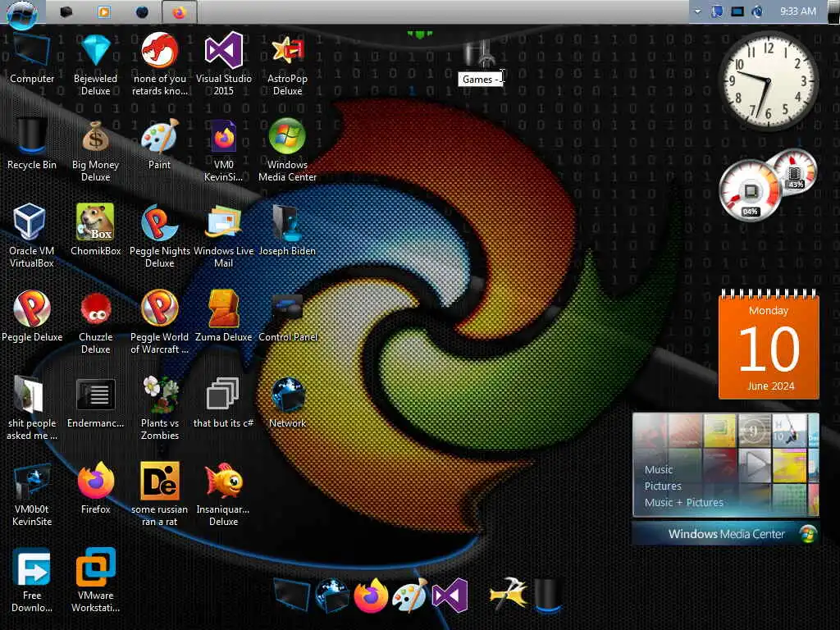Image resolution: width=840 pixels, height=630 pixels.
Task: Click the document-with-photo folder icon above Endermanc row
Action: 32,409
